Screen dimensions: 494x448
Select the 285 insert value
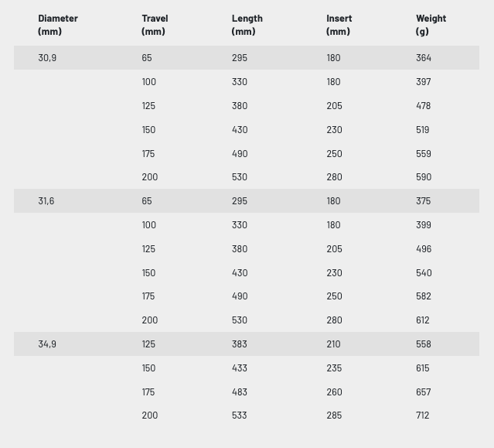click(334, 416)
